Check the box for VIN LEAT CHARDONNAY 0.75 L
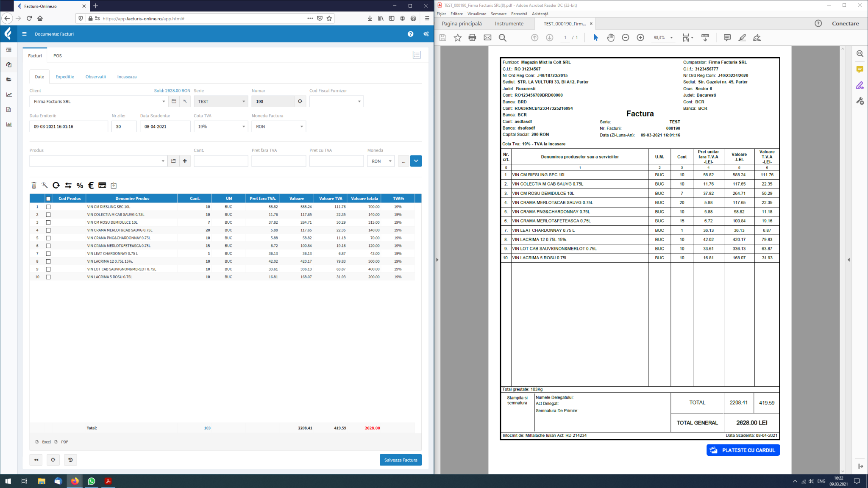 click(48, 254)
